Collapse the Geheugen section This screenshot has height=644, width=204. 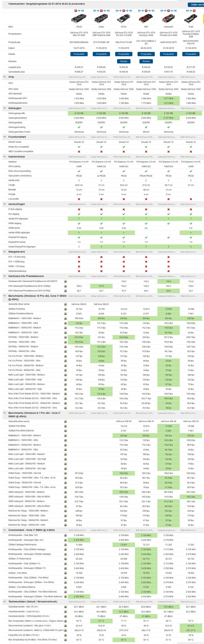pos(4,108)
